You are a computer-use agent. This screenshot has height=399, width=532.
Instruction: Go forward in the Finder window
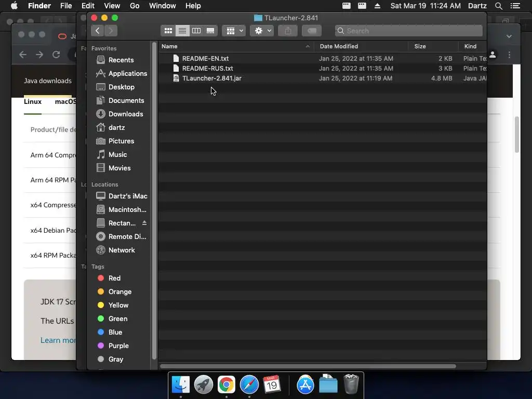(x=111, y=31)
